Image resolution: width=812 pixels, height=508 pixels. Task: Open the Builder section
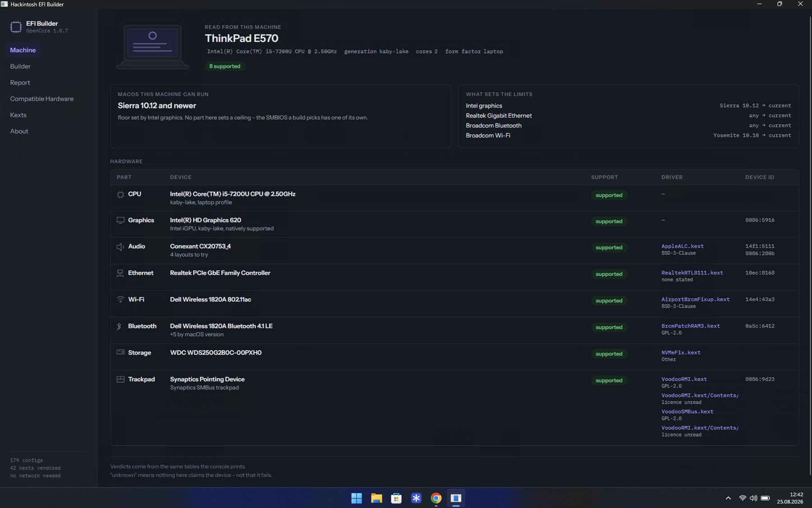pyautogui.click(x=20, y=66)
